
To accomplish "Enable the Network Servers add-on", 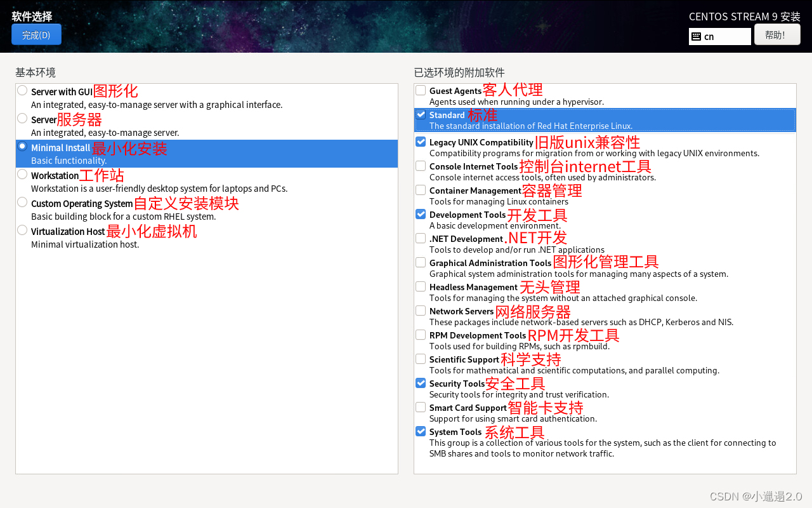I will tap(420, 310).
